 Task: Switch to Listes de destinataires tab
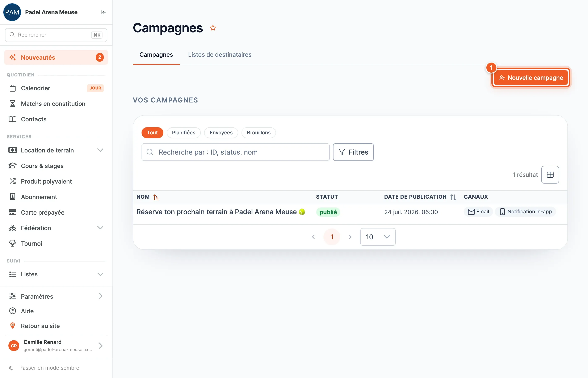220,54
